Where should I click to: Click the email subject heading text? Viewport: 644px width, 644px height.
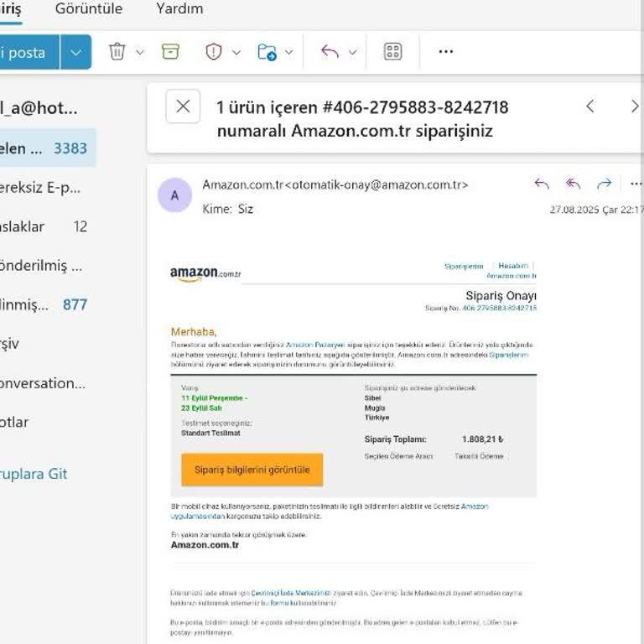tap(362, 119)
